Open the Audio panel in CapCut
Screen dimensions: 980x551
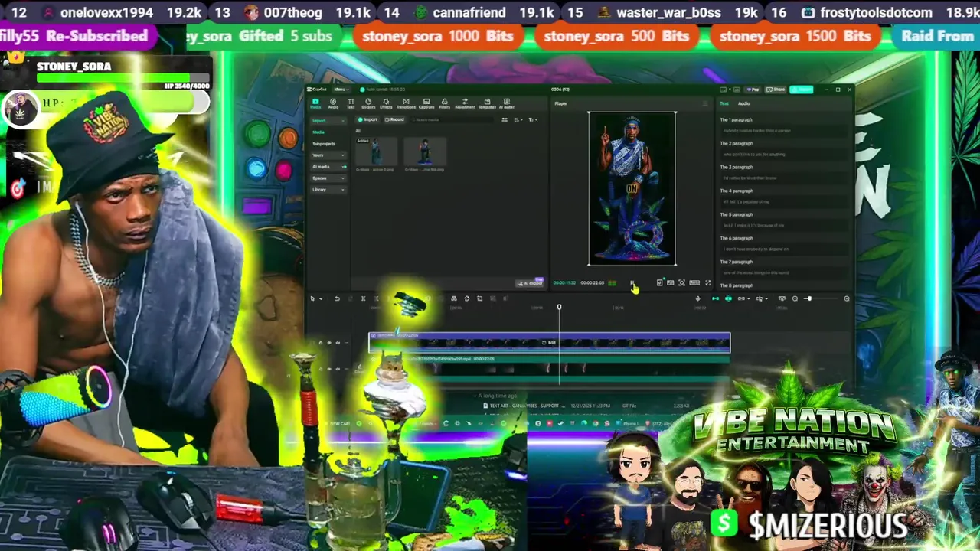[x=333, y=103]
